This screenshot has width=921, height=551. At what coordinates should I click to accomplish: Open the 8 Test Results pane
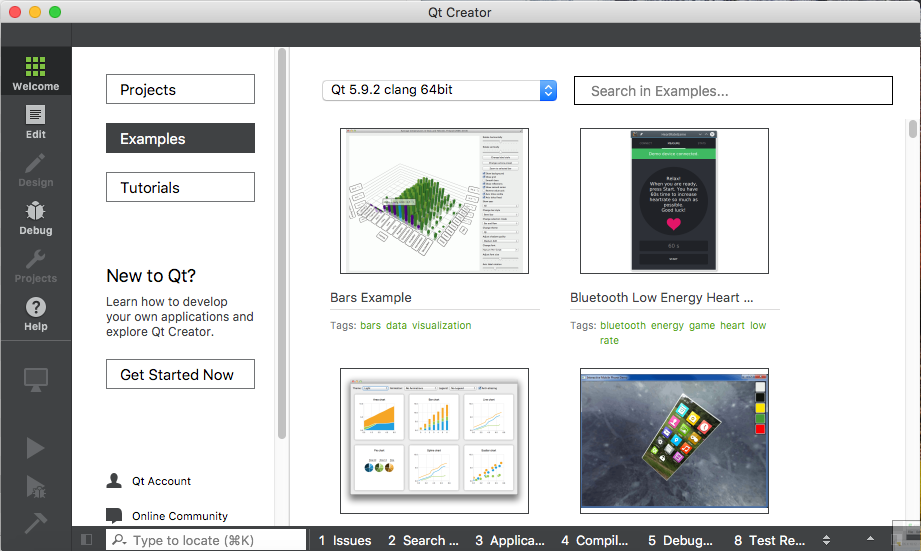(769, 540)
